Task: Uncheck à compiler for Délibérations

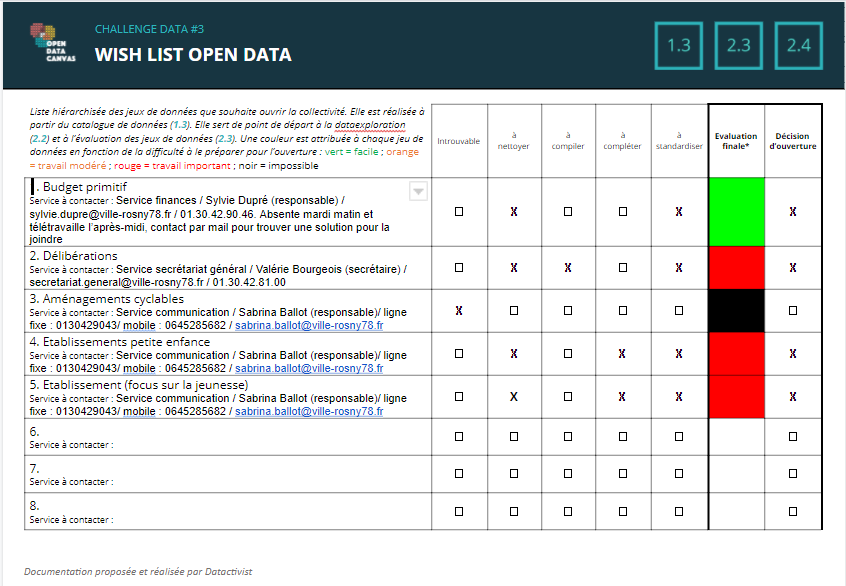Action: pyautogui.click(x=568, y=268)
